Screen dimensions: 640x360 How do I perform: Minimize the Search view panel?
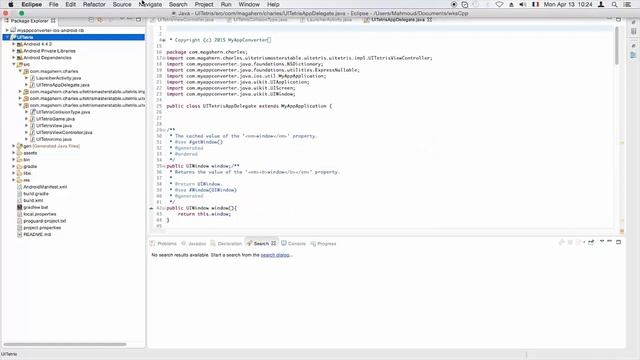[609, 242]
